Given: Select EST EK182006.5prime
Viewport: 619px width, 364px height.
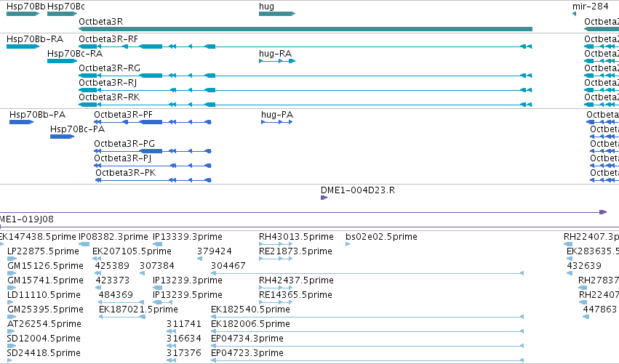Looking at the screenshot, I should tap(250, 325).
